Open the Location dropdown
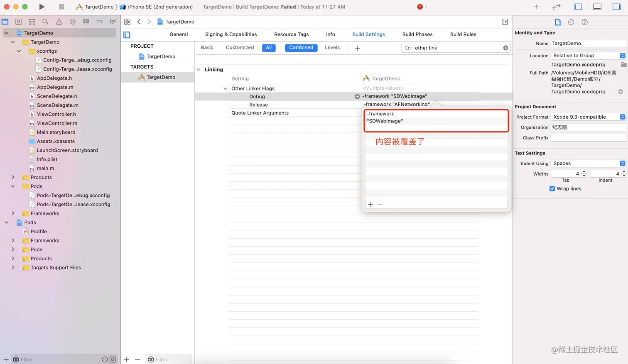Image resolution: width=628 pixels, height=364 pixels. point(588,56)
